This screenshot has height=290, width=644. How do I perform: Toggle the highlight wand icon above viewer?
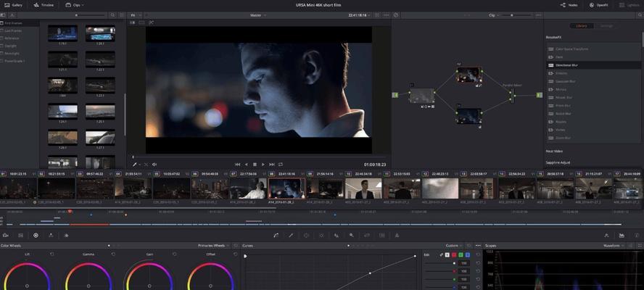coord(151,22)
